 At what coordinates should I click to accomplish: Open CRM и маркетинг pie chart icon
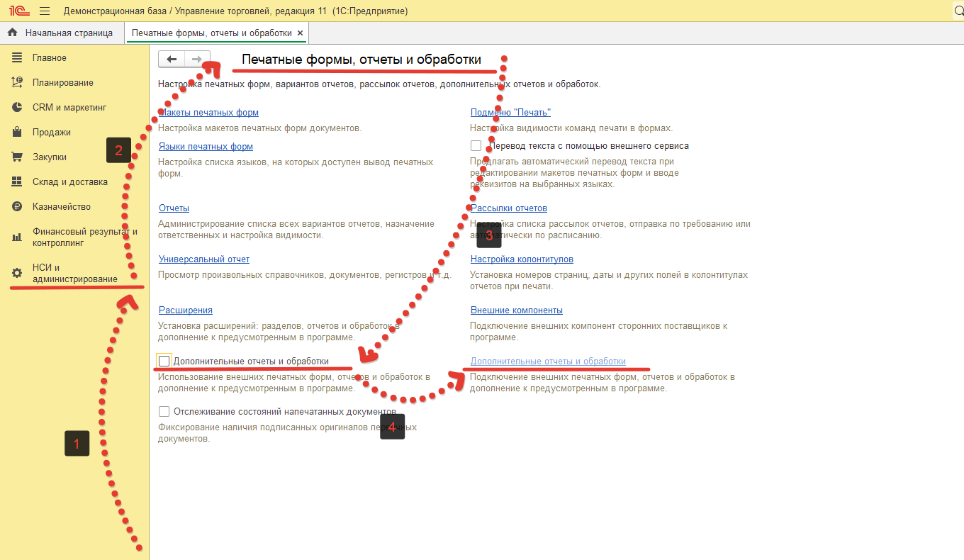pos(18,107)
